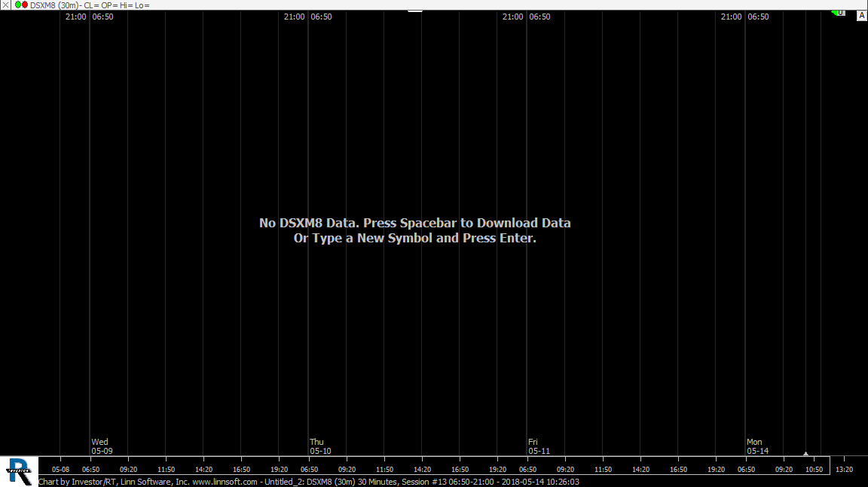Click the 'Type a New Symbol' message line
This screenshot has width=868, height=487.
click(414, 238)
